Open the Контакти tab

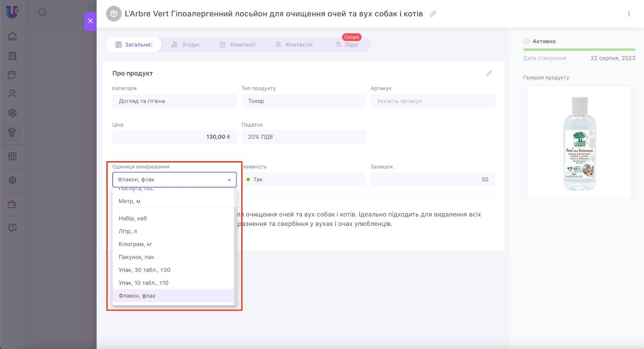point(294,45)
